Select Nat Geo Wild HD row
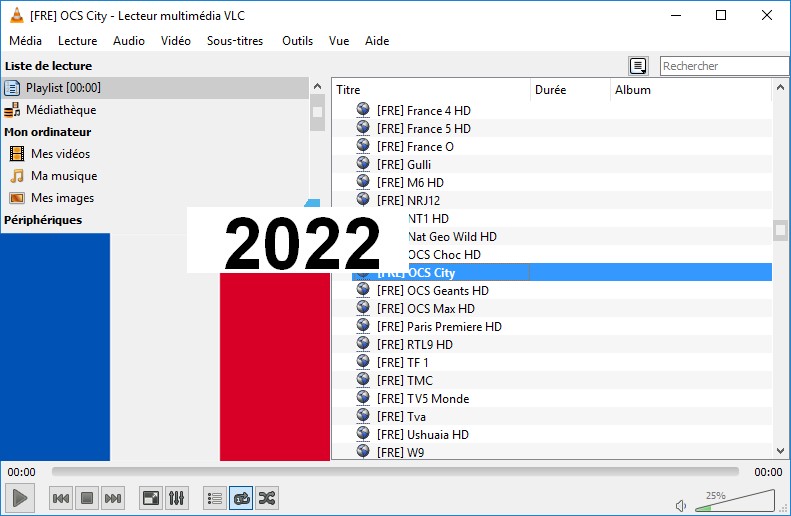This screenshot has height=516, width=791. point(590,237)
